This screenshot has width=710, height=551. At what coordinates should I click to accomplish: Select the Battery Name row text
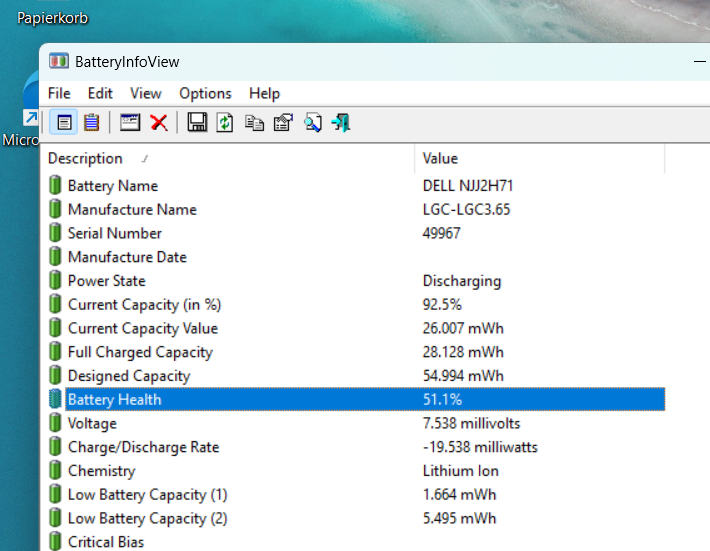(113, 186)
